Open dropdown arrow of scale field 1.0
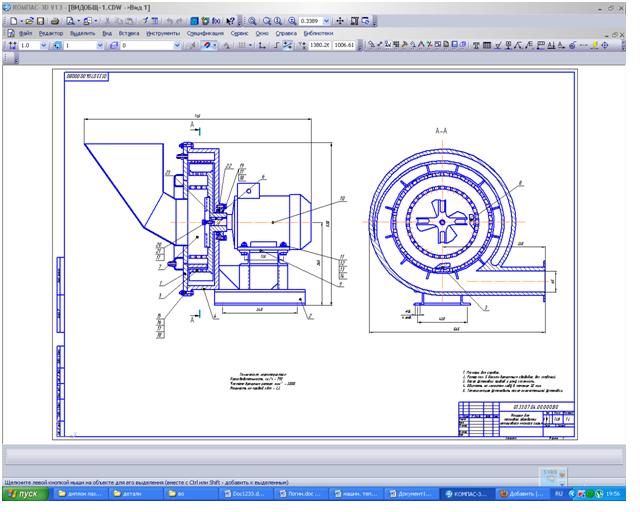640x512 pixels. pos(44,45)
